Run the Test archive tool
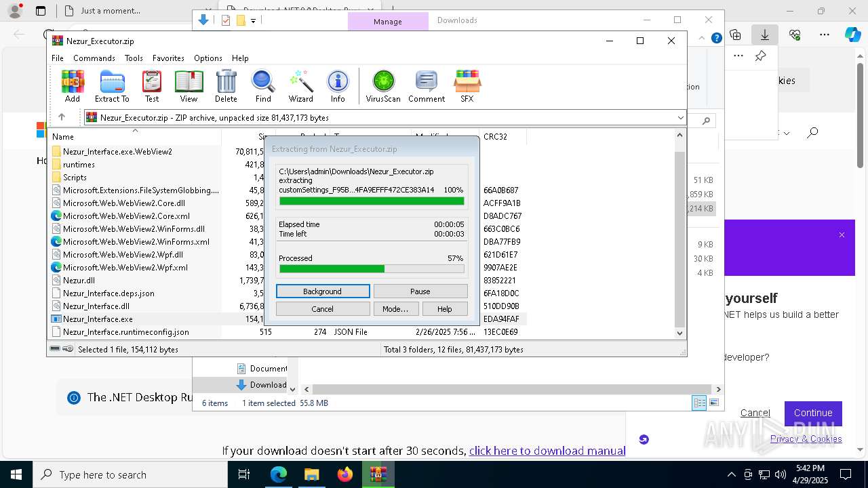Viewport: 868px width, 488px height. [x=152, y=86]
